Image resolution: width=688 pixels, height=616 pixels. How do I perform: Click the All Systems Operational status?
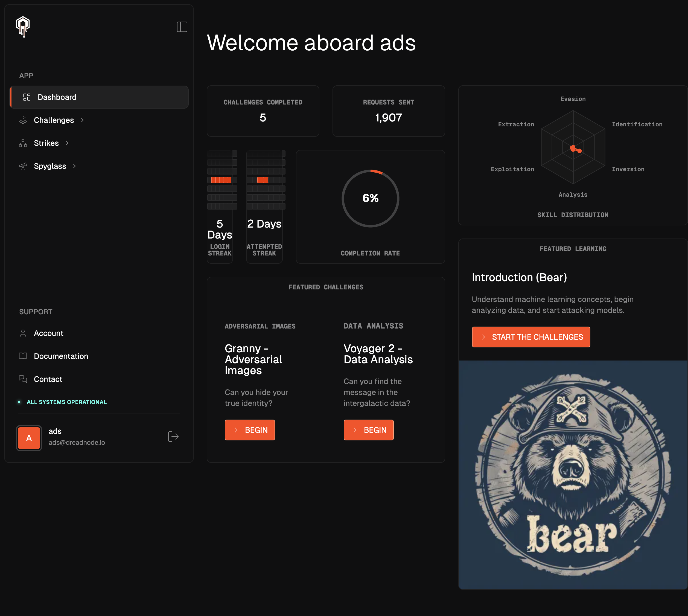click(x=66, y=402)
